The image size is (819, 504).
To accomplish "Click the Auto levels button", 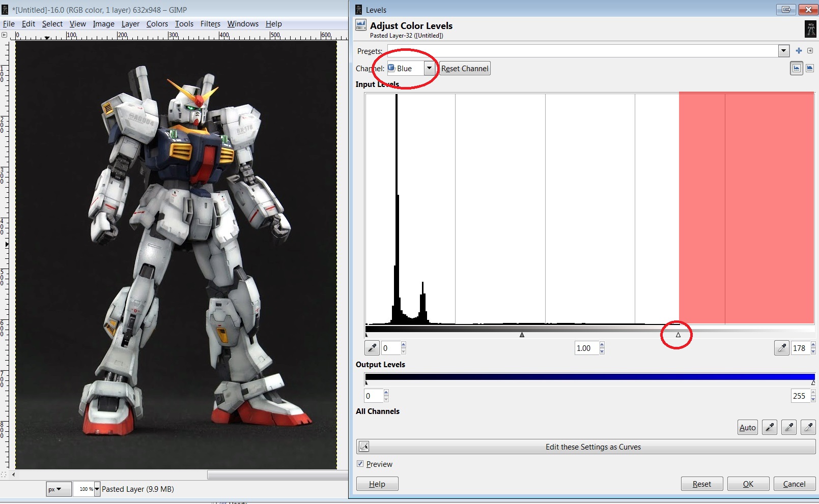I will tap(747, 427).
